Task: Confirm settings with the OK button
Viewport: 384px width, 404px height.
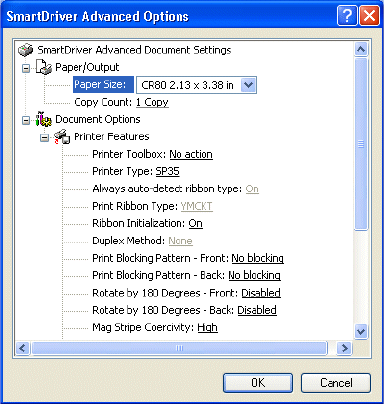Action: 258,383
